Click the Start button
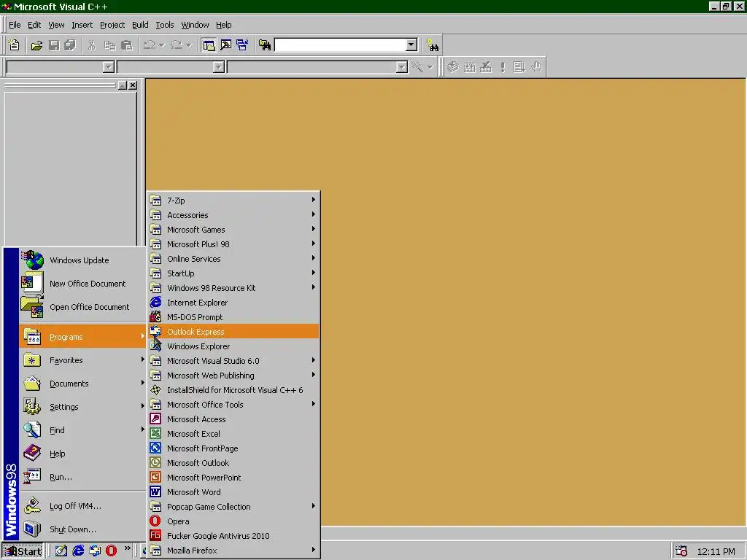 (x=23, y=551)
